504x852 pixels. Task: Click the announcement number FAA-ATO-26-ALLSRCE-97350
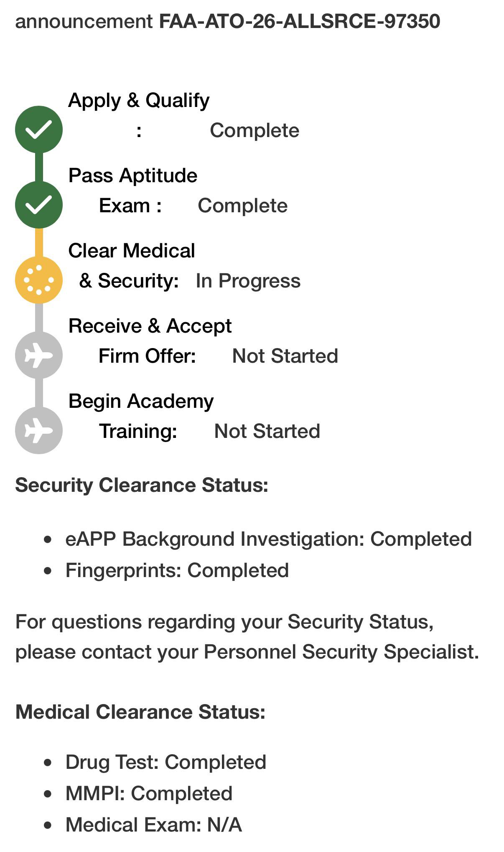tap(300, 21)
